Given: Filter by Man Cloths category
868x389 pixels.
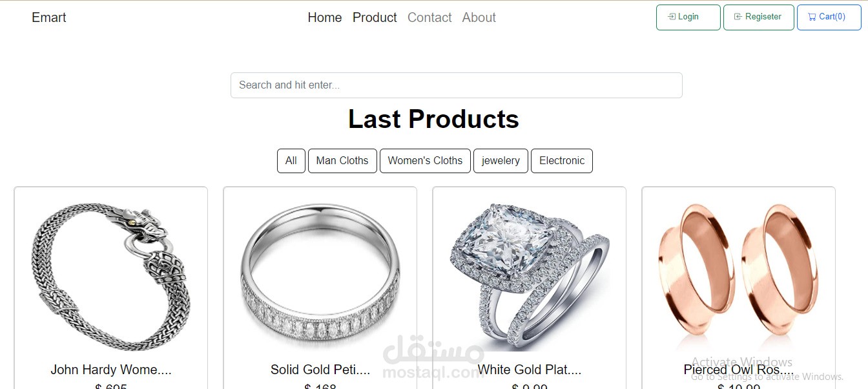Looking at the screenshot, I should tap(342, 161).
